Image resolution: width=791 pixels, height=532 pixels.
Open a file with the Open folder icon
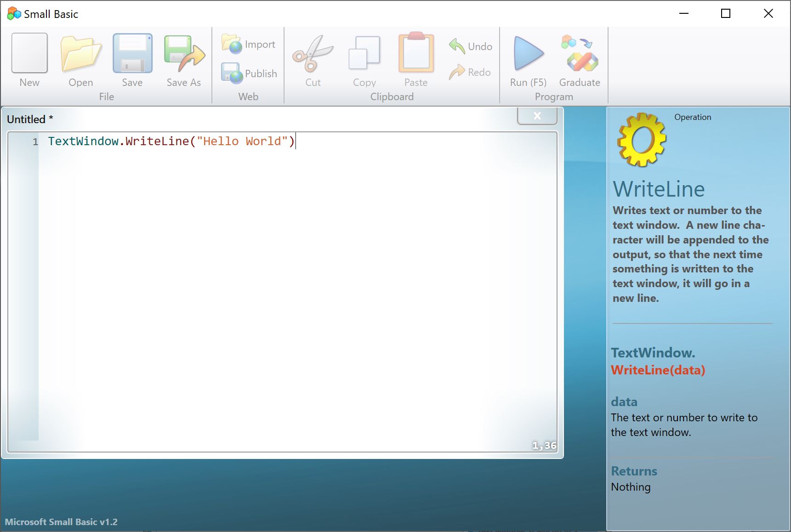[81, 53]
